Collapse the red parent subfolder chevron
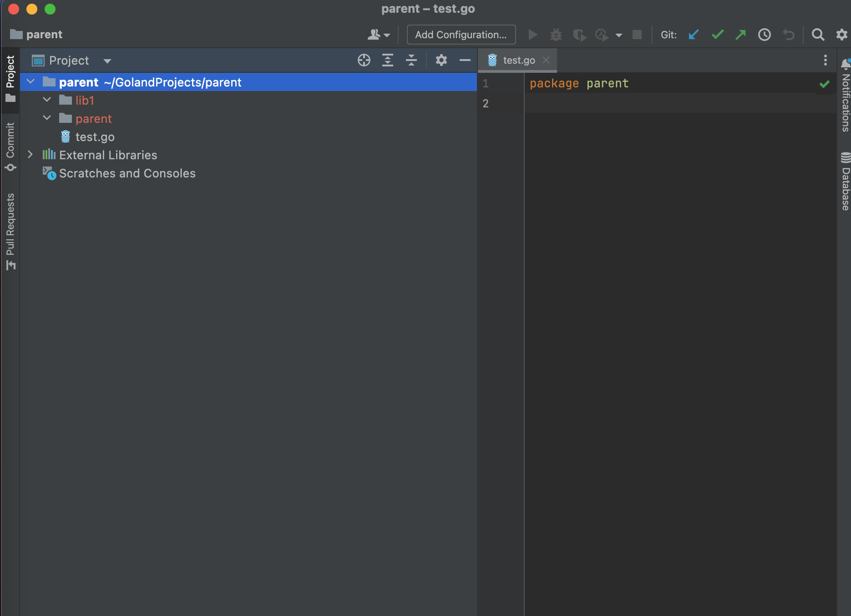 pyautogui.click(x=47, y=118)
